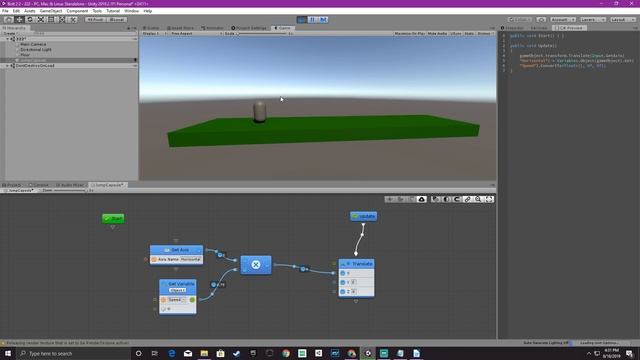Select the custom editor tools icon

tap(73, 20)
